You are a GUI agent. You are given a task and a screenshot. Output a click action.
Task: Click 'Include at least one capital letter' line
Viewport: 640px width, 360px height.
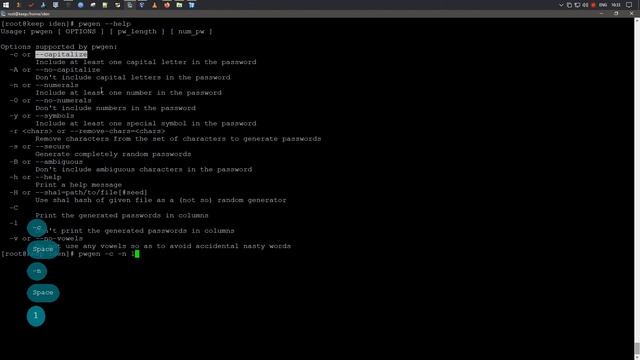(x=146, y=62)
